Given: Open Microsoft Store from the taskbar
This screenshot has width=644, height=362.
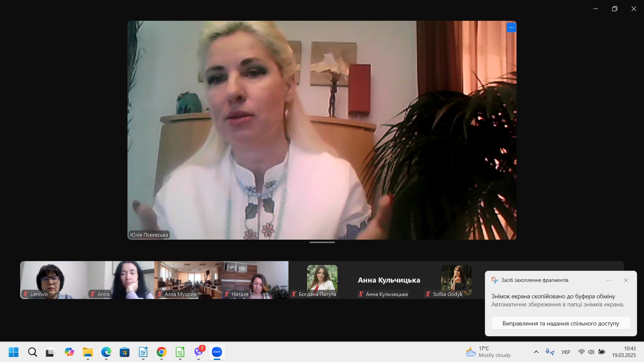Looking at the screenshot, I should [124, 352].
